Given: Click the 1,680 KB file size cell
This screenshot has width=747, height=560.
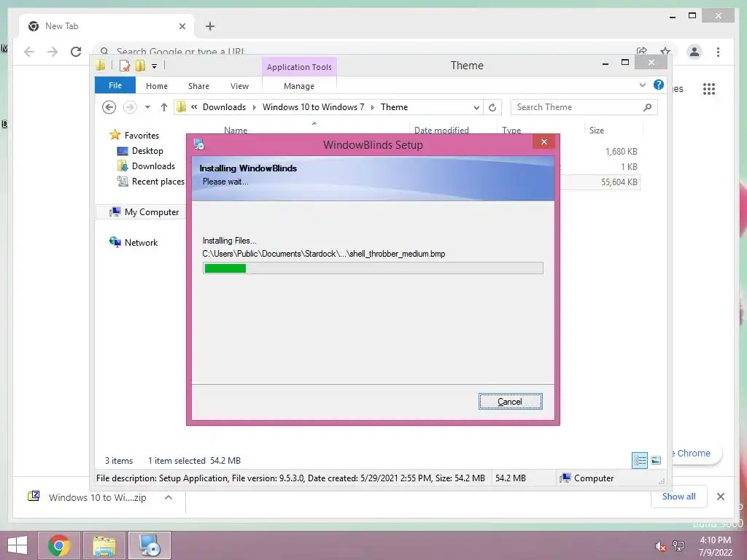Looking at the screenshot, I should [621, 152].
